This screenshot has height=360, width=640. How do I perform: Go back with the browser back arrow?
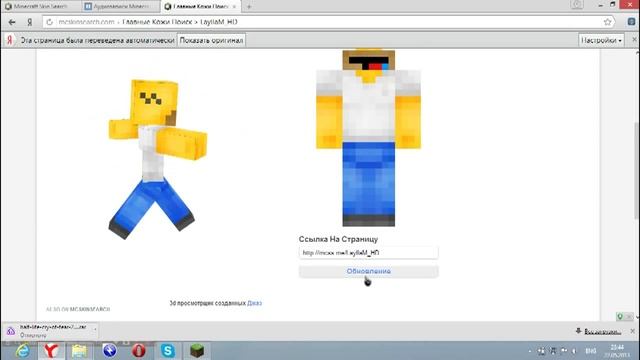point(12,22)
